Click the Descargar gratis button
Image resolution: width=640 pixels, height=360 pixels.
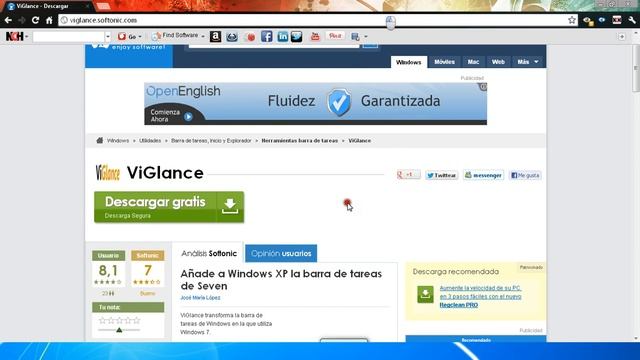tap(169, 207)
